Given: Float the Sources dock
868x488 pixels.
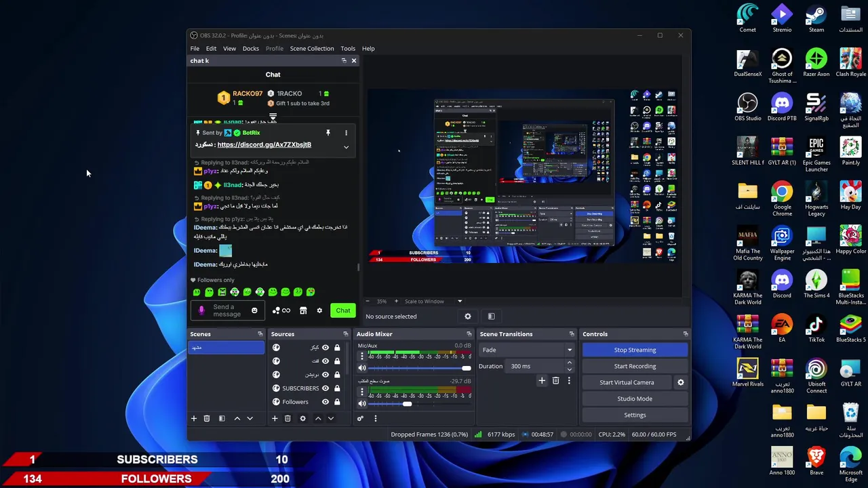Looking at the screenshot, I should (345, 334).
